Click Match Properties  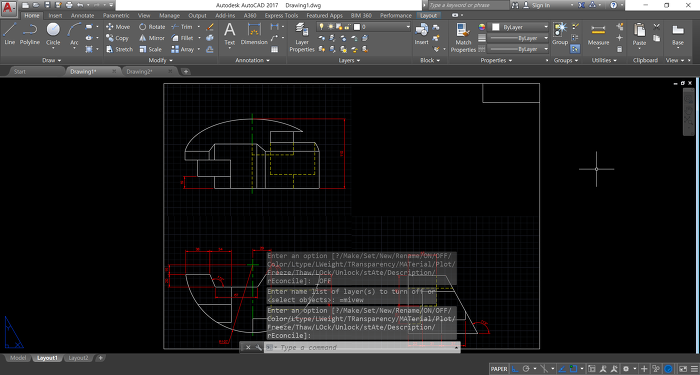pyautogui.click(x=463, y=38)
